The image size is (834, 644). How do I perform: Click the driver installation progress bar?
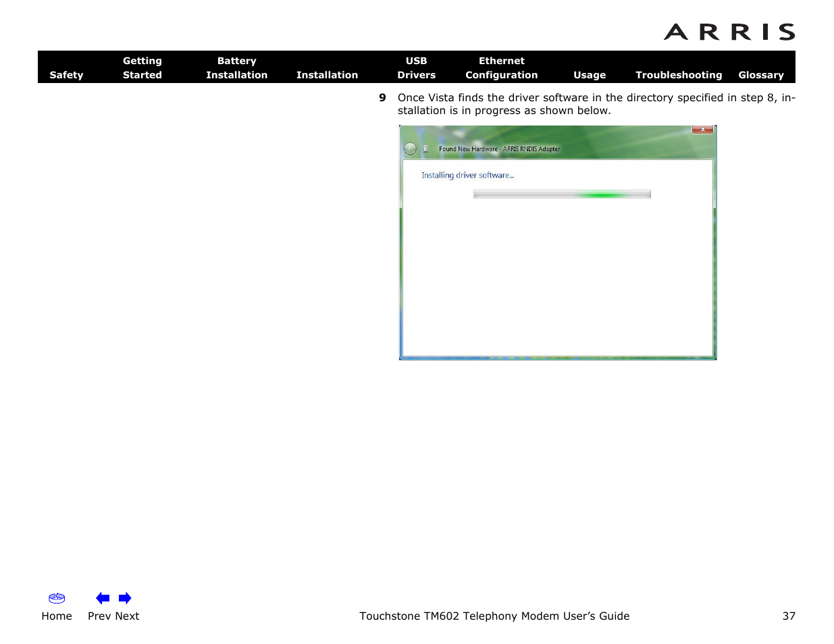coord(562,194)
